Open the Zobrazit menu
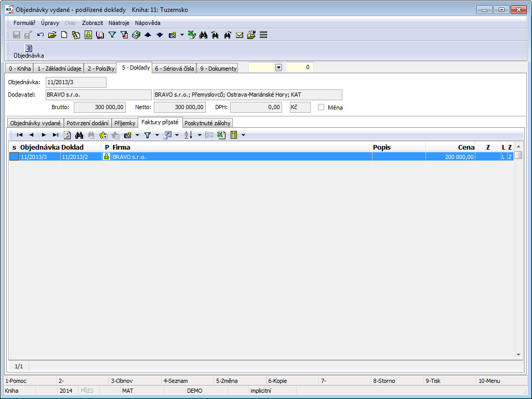Screen dimensions: 532x399 [x=92, y=23]
